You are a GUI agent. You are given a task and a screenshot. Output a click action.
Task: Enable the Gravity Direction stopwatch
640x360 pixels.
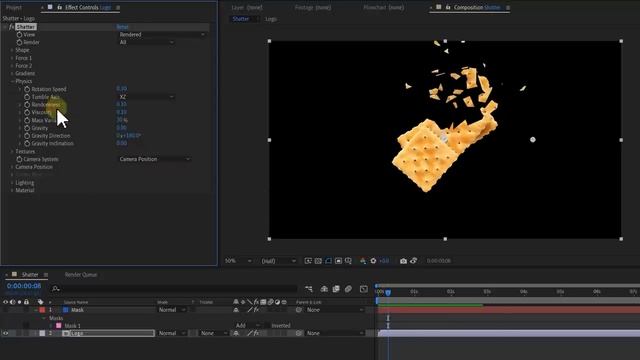click(x=27, y=136)
